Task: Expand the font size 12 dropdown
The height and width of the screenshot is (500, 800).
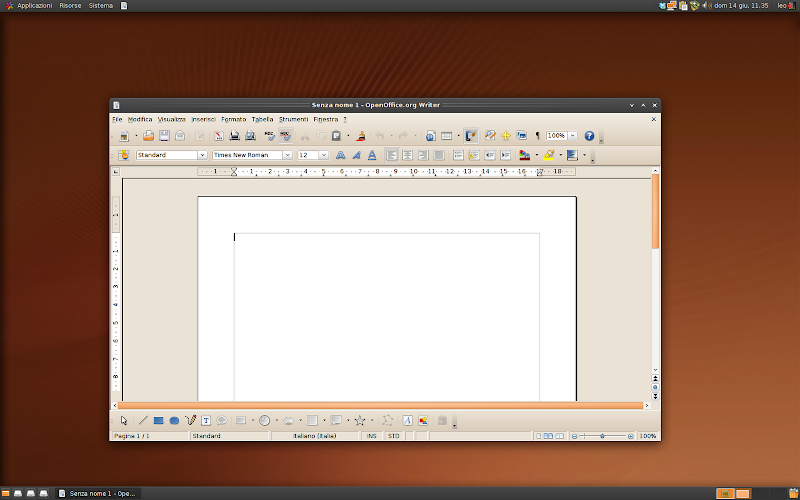Action: (x=323, y=155)
